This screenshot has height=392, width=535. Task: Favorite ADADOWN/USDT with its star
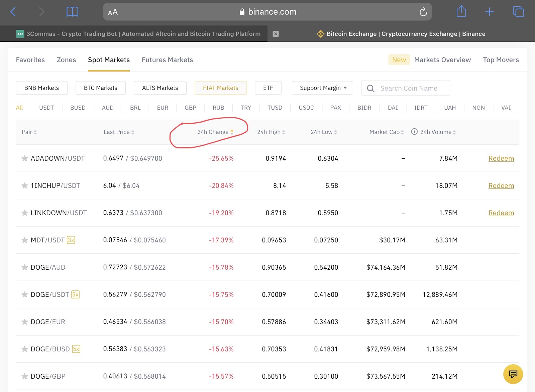click(24, 158)
